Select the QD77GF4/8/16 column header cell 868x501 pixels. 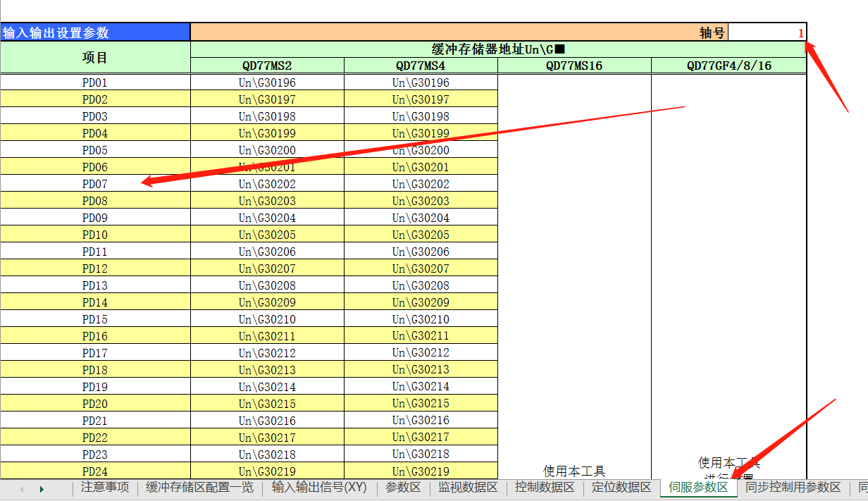coord(728,66)
